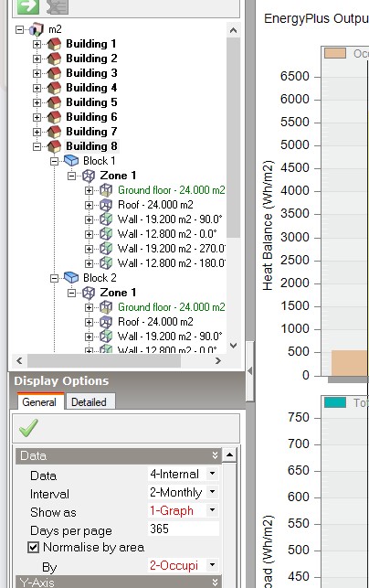Select Wall - 19.200 m2 - 90.0° in Block 1

click(x=170, y=219)
